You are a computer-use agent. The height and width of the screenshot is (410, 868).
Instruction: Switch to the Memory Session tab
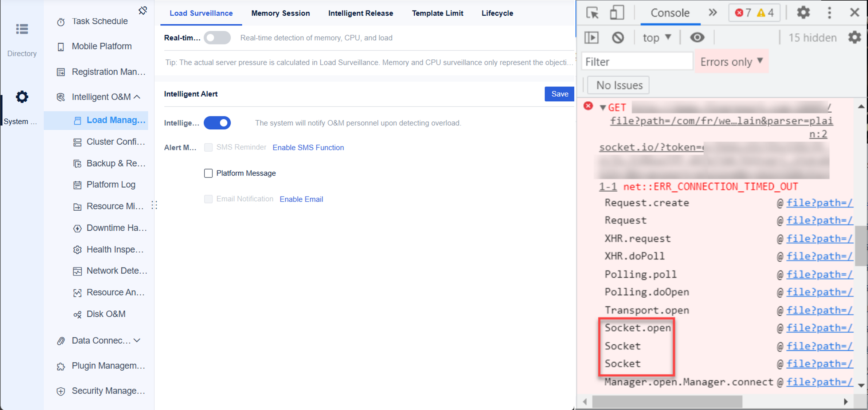[x=281, y=13]
